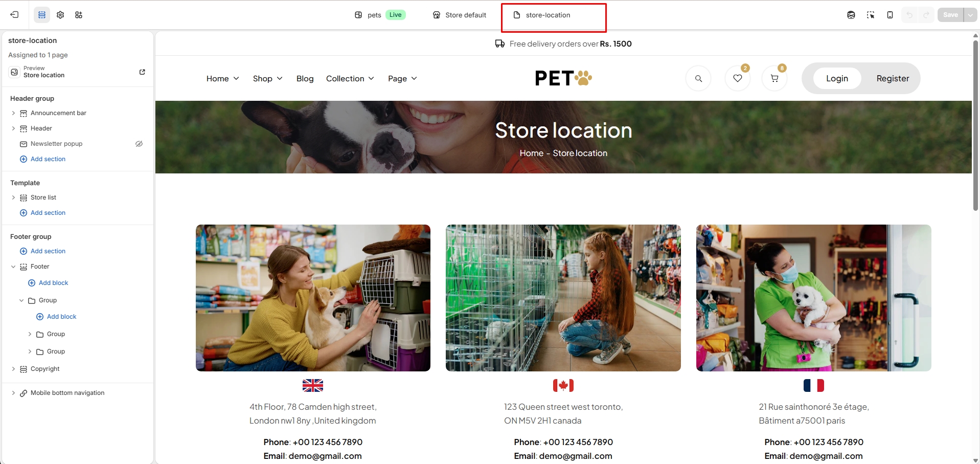Toggle Newsletter popup visibility eye icon
Screen dimensions: 980x464
[x=139, y=144]
